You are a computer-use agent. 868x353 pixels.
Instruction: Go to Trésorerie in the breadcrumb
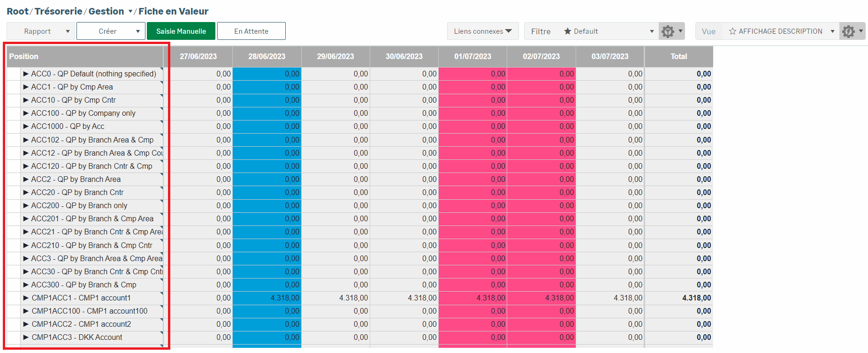tap(58, 11)
